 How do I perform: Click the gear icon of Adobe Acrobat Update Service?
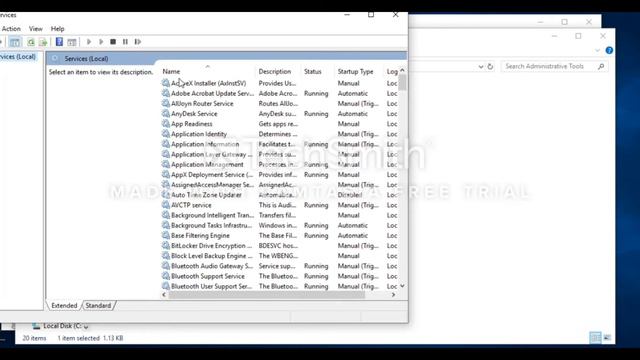166,93
